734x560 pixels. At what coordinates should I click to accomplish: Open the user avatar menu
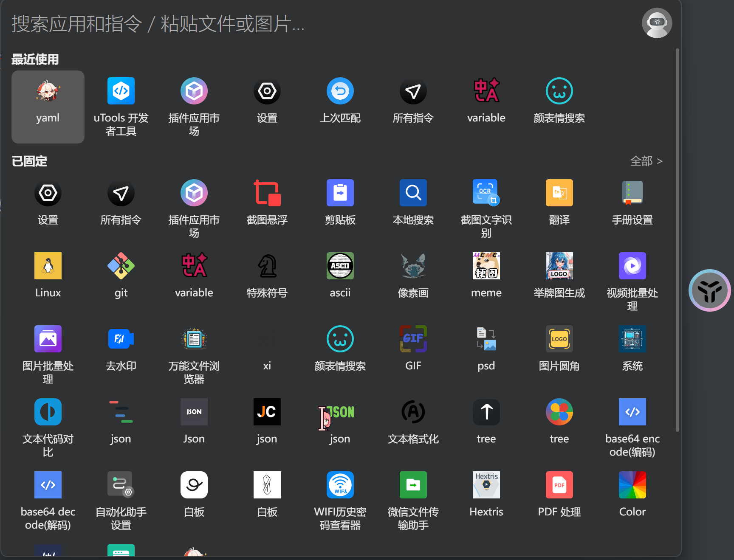pos(657,23)
